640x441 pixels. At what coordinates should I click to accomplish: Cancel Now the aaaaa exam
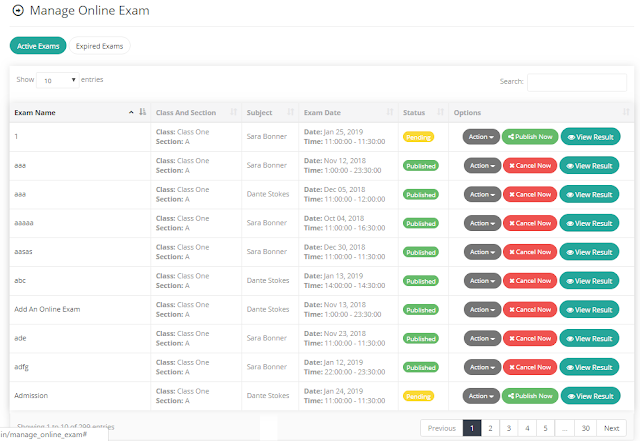[x=530, y=223]
